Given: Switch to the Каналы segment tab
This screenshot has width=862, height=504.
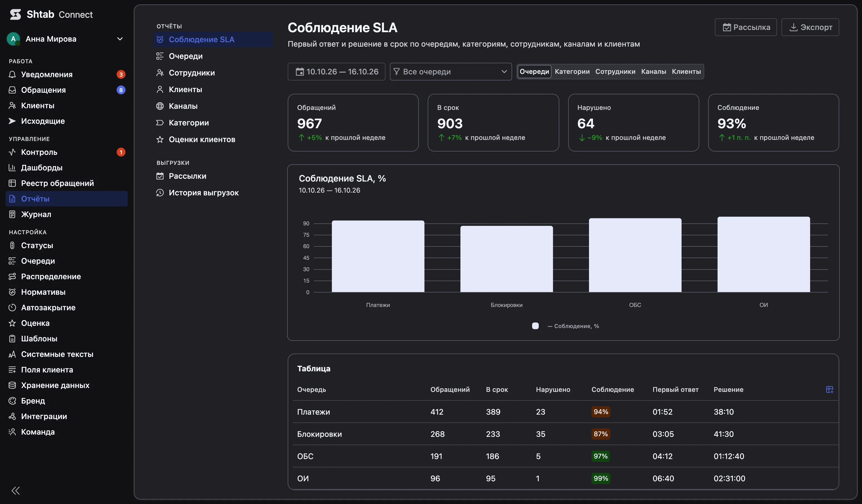Looking at the screenshot, I should coord(653,71).
